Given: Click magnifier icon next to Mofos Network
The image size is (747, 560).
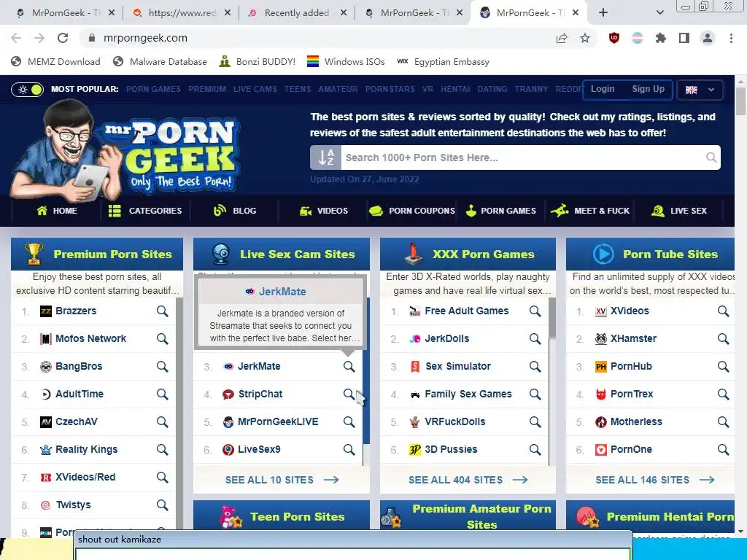Looking at the screenshot, I should pos(163,339).
